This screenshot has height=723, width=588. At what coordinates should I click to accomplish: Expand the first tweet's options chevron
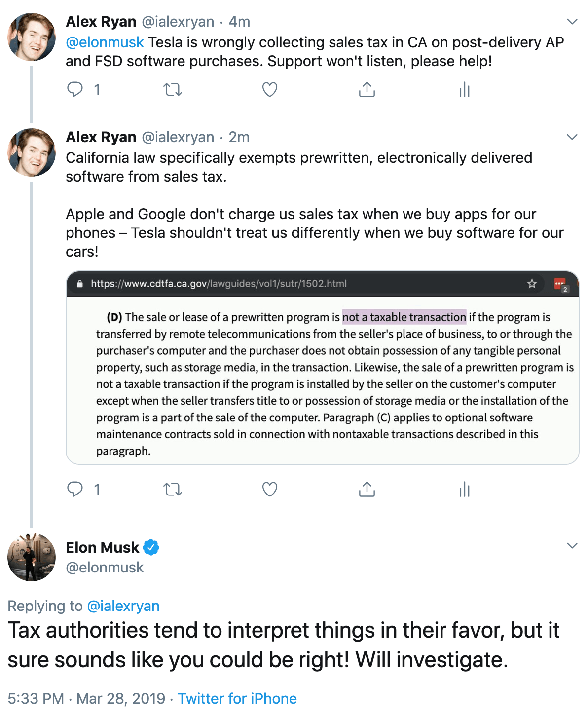pos(572,22)
